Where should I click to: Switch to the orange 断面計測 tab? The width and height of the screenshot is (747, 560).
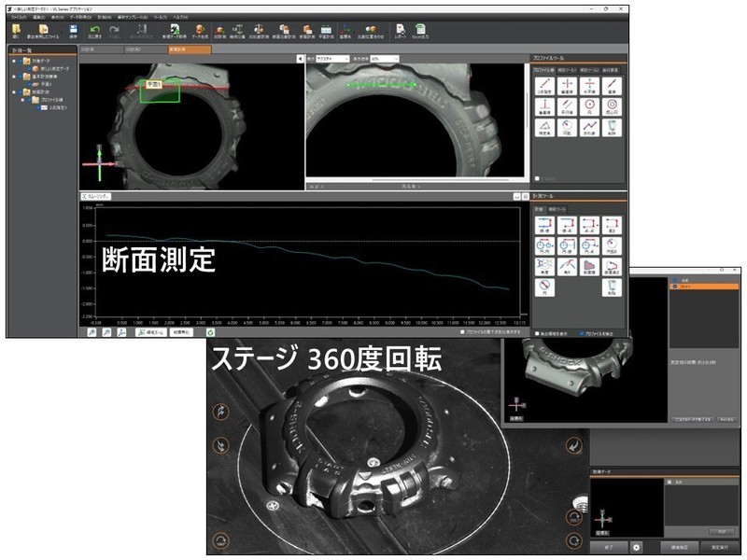point(190,49)
